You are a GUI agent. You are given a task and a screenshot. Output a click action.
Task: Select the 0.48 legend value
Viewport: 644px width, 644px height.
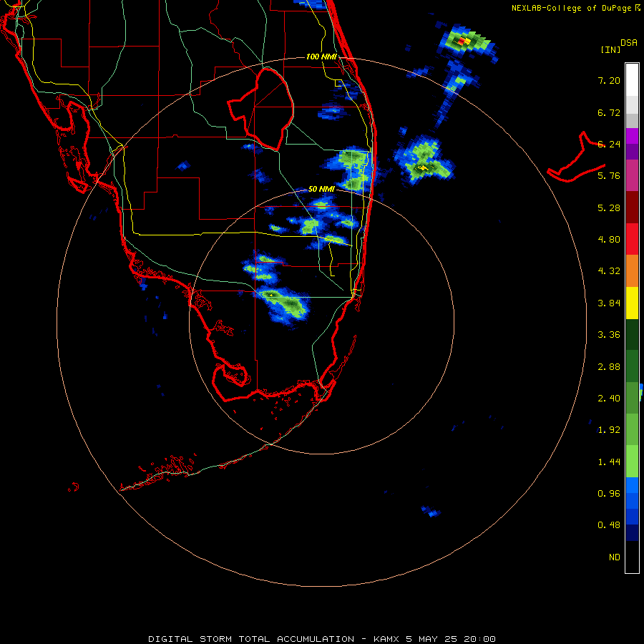coord(609,525)
